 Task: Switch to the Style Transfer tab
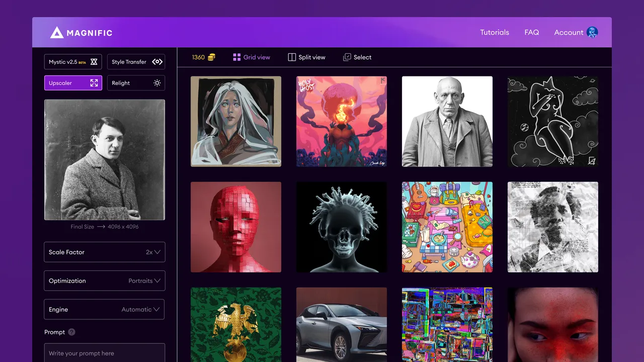pos(136,62)
